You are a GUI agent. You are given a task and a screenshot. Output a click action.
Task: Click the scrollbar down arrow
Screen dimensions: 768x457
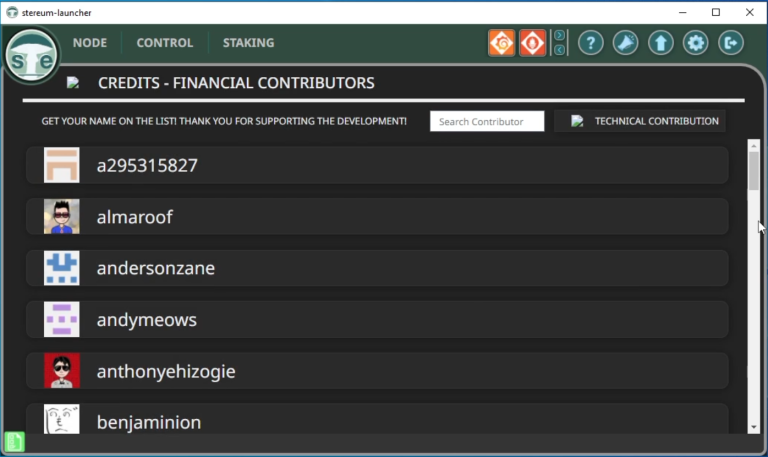pyautogui.click(x=753, y=428)
